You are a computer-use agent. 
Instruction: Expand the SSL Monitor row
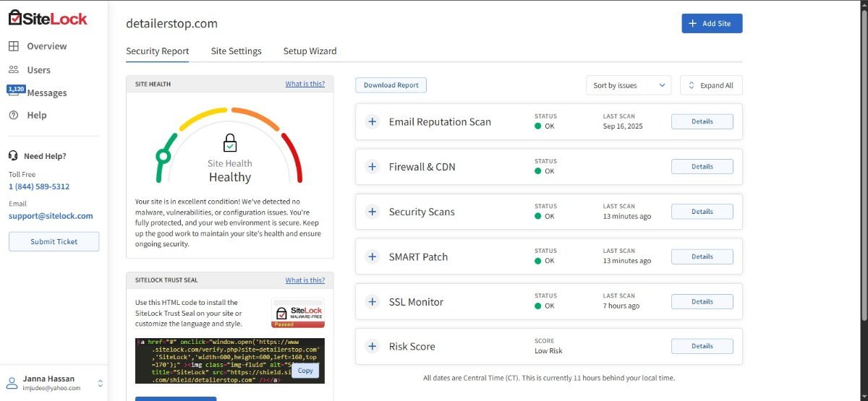[x=373, y=302]
